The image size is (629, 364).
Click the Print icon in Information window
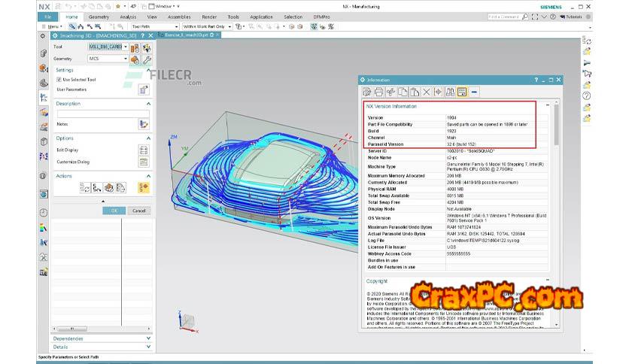[x=378, y=92]
